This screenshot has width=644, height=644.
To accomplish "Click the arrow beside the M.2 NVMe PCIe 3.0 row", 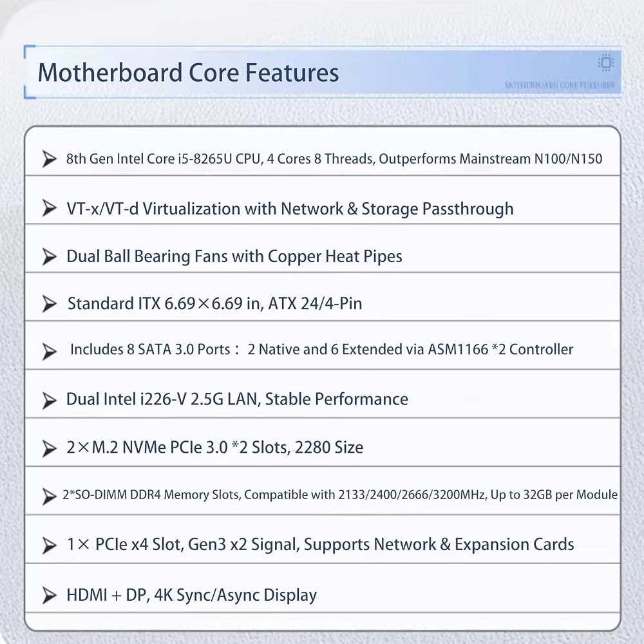I will [x=50, y=449].
